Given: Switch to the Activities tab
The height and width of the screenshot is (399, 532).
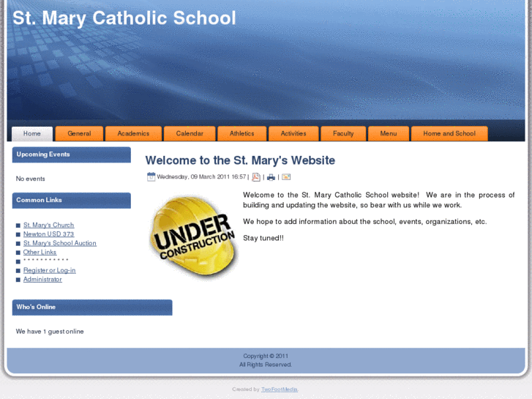Looking at the screenshot, I should coord(293,134).
